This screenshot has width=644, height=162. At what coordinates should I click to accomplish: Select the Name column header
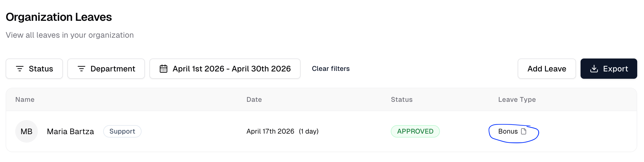pyautogui.click(x=25, y=100)
